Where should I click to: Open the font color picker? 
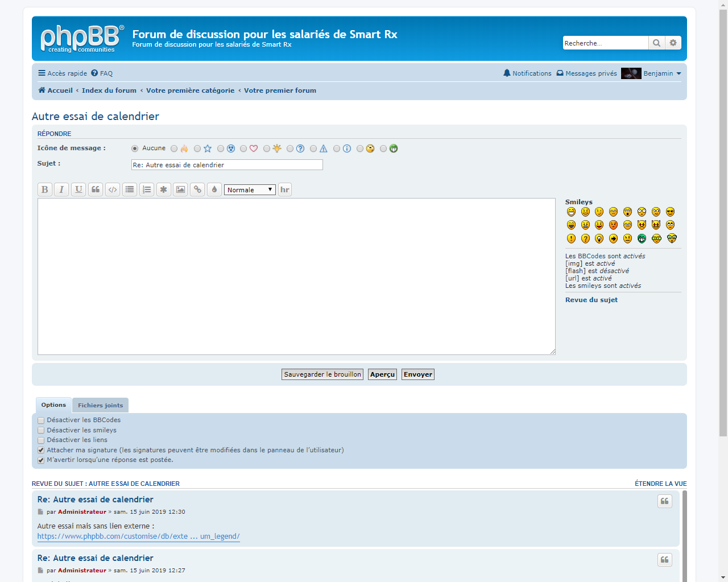tap(214, 189)
